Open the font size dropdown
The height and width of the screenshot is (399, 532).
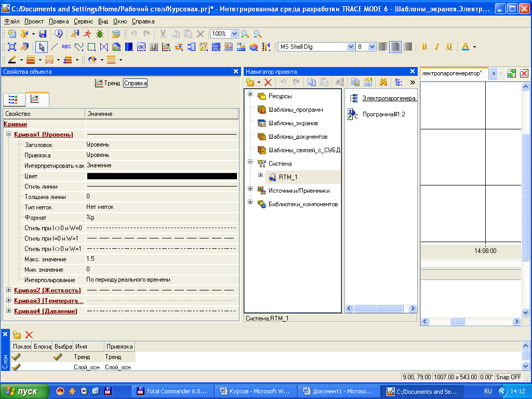pos(372,47)
